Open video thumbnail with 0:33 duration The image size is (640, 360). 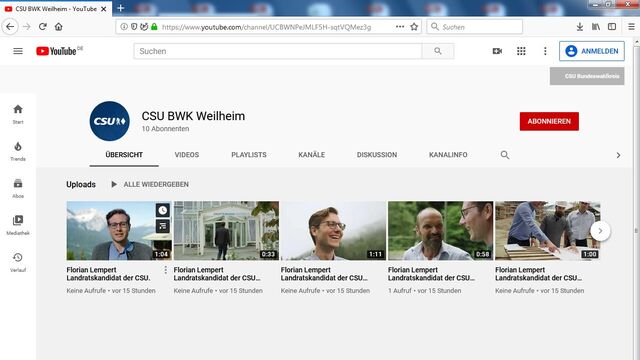[x=227, y=231]
